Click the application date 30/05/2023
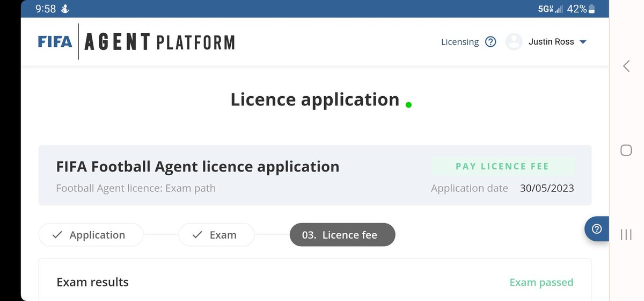Viewport: 644px width, 301px height. [547, 188]
